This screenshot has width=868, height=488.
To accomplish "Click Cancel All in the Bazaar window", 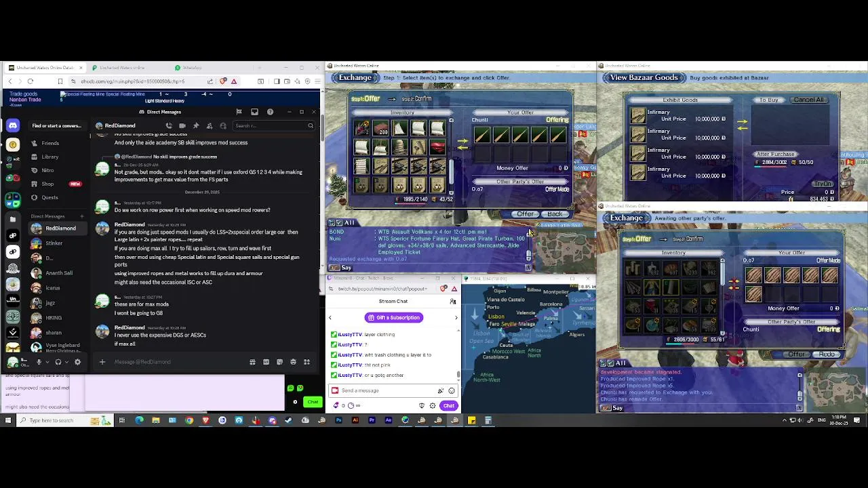I will click(x=809, y=100).
